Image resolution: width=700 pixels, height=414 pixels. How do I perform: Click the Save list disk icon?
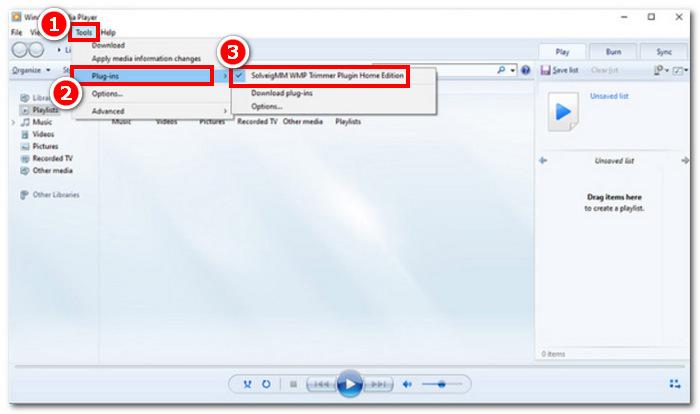click(545, 70)
